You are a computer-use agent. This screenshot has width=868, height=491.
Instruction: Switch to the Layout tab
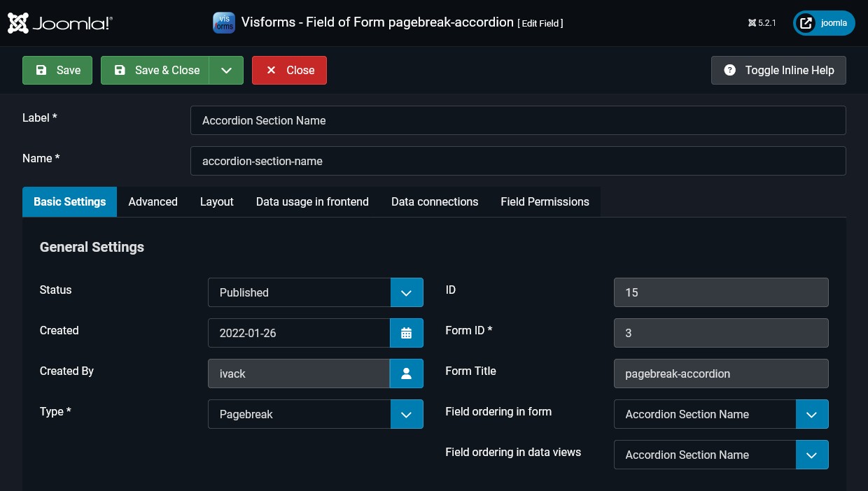(x=216, y=201)
